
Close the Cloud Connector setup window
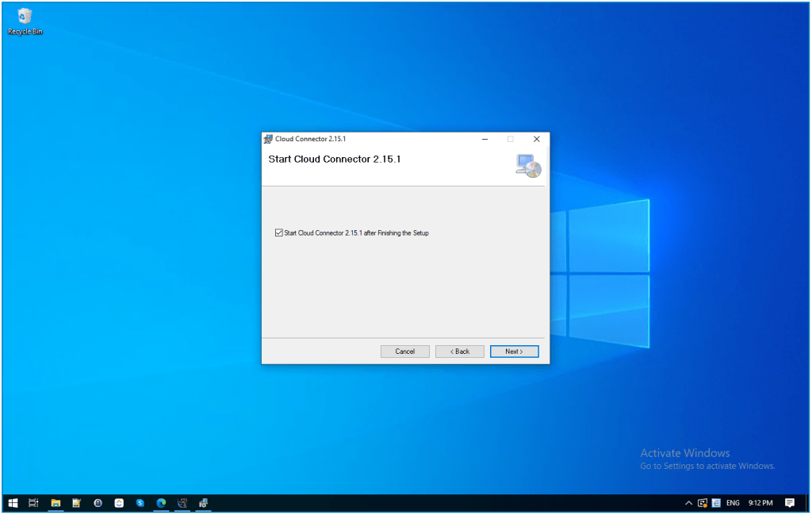tap(536, 139)
